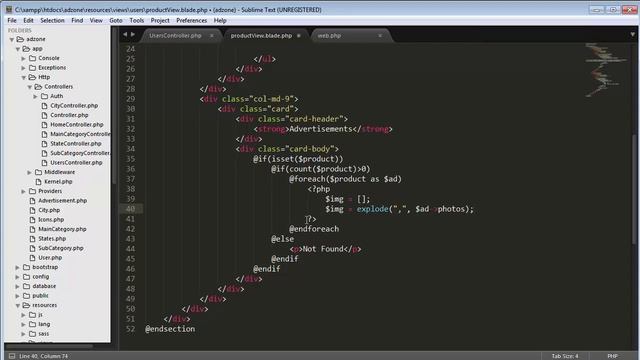Toggle side bar icon in status bar

click(12, 356)
